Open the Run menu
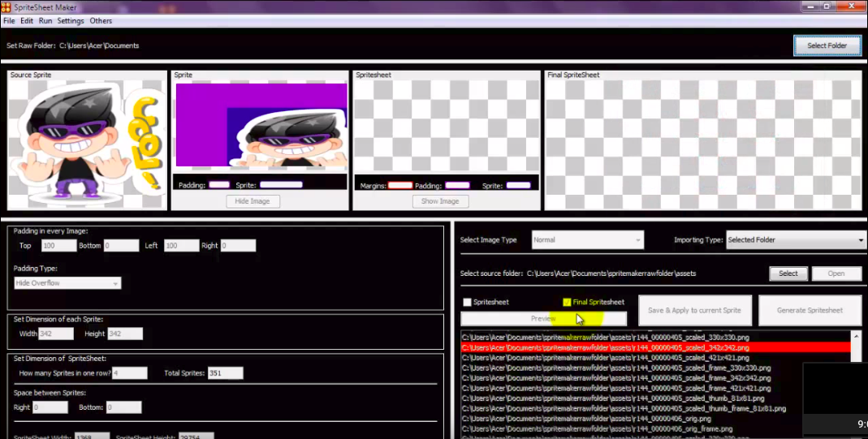The image size is (868, 439). 45,21
